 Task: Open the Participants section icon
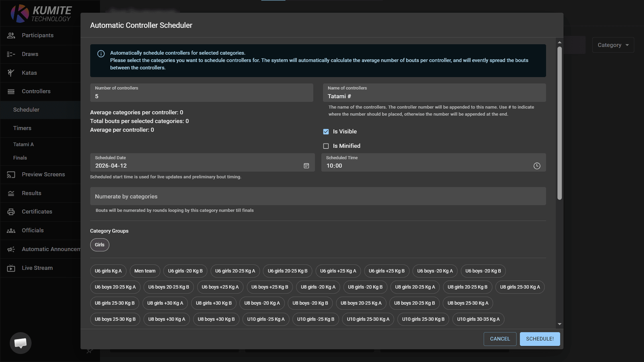tap(11, 35)
